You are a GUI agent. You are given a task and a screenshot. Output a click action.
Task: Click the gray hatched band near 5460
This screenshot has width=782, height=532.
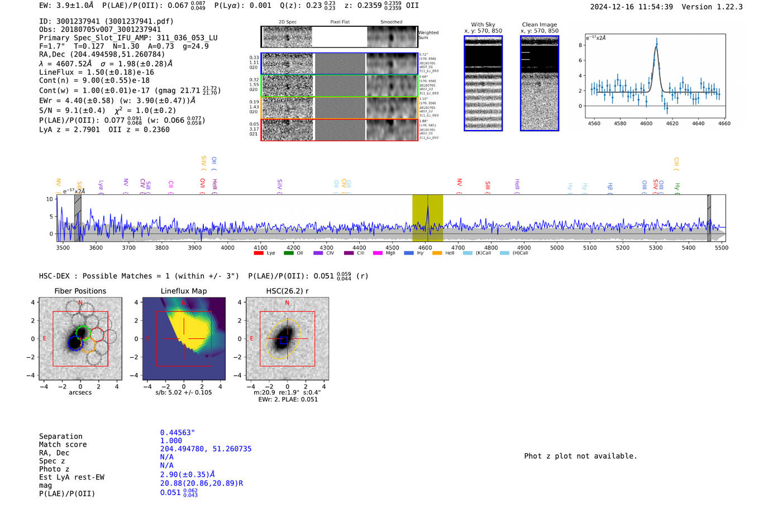click(x=709, y=218)
